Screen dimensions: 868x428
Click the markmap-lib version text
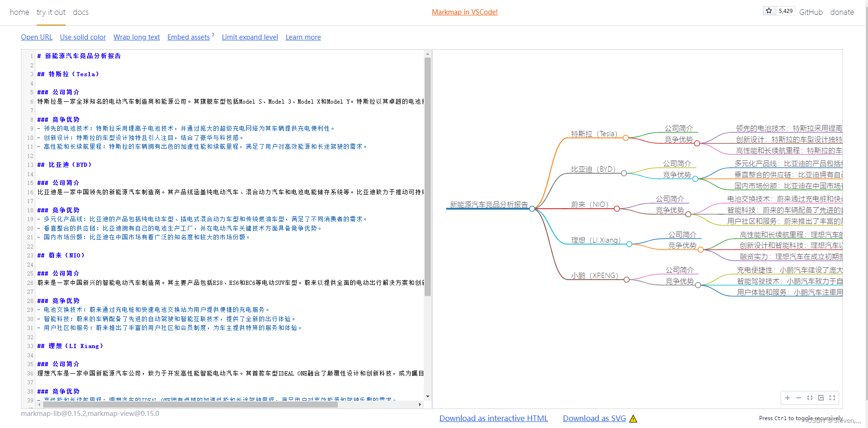[x=90, y=414]
